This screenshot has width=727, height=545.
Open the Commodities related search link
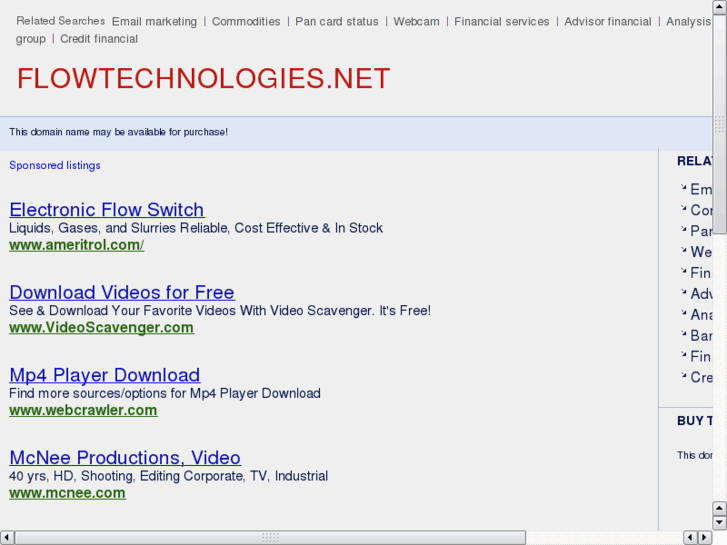(246, 22)
